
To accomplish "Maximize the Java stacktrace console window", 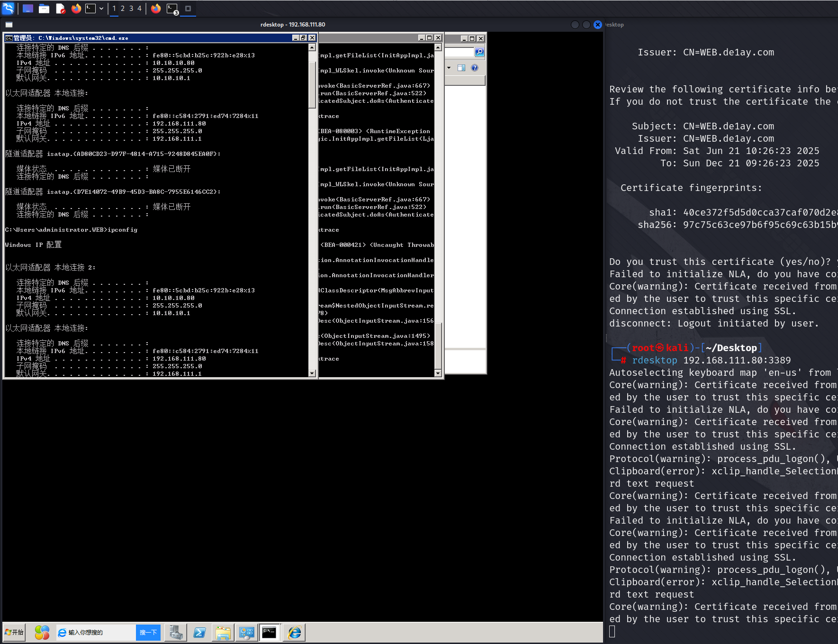I will (430, 38).
